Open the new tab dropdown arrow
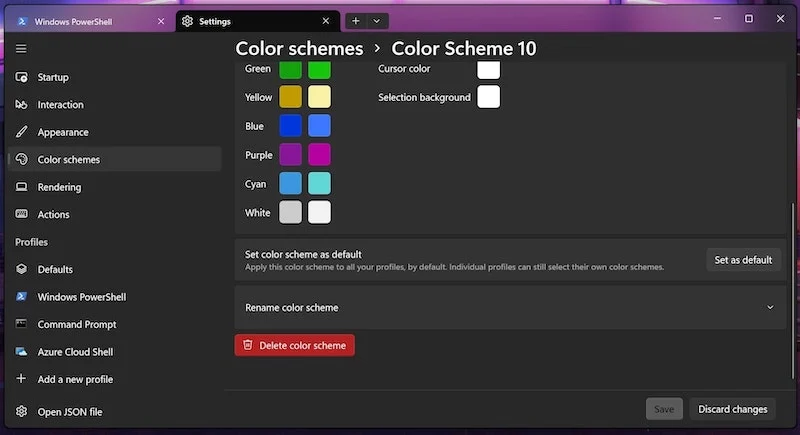Viewport: 800px width, 435px height. click(x=377, y=21)
